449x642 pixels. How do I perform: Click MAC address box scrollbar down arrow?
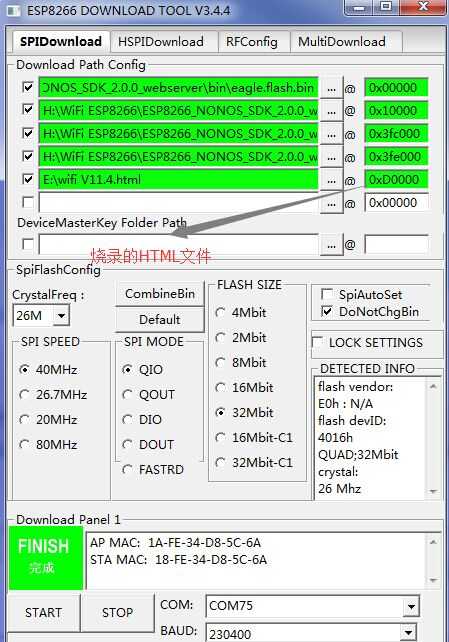pos(433,580)
